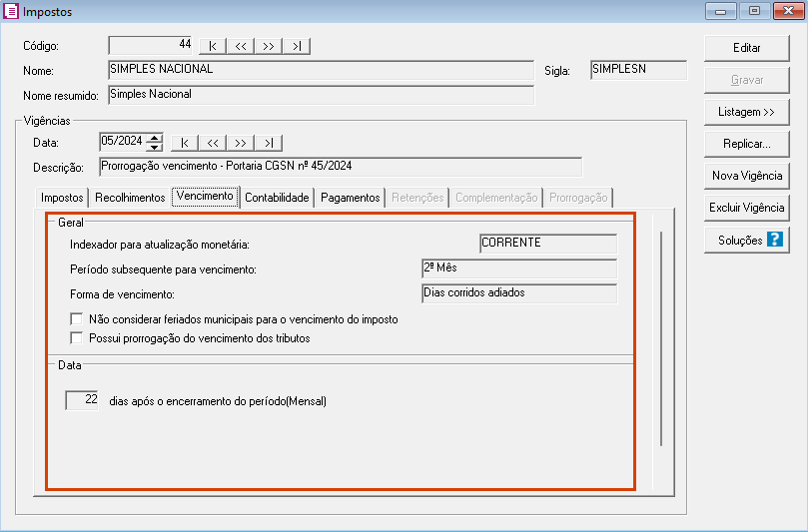The width and height of the screenshot is (808, 532).
Task: Click the days field showing 22
Action: 82,400
